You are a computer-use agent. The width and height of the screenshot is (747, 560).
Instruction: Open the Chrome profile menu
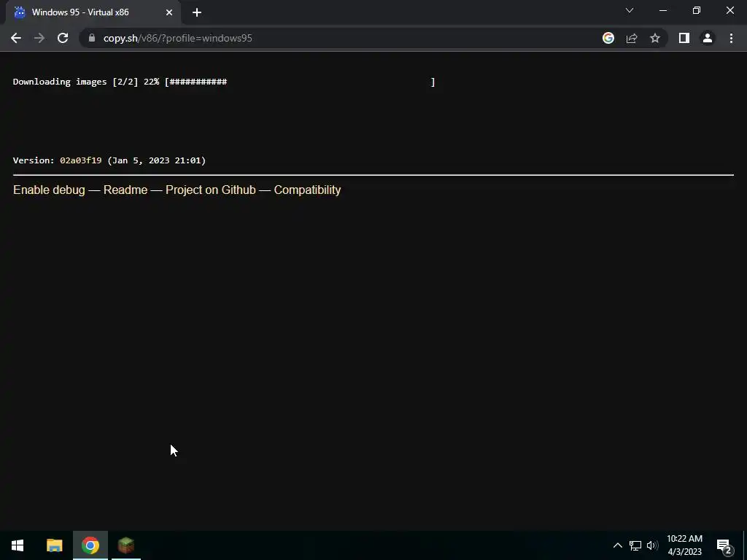[708, 38]
